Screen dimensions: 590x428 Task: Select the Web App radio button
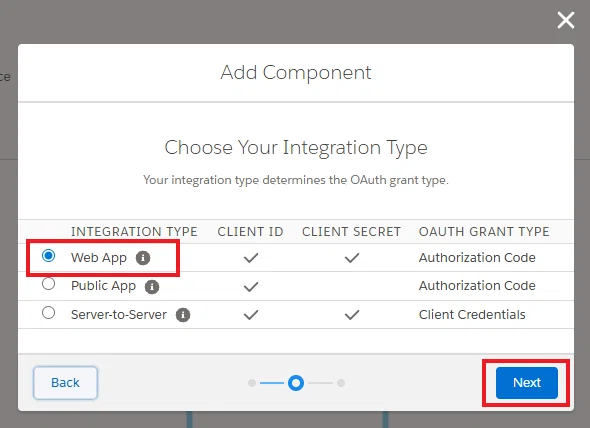49,256
